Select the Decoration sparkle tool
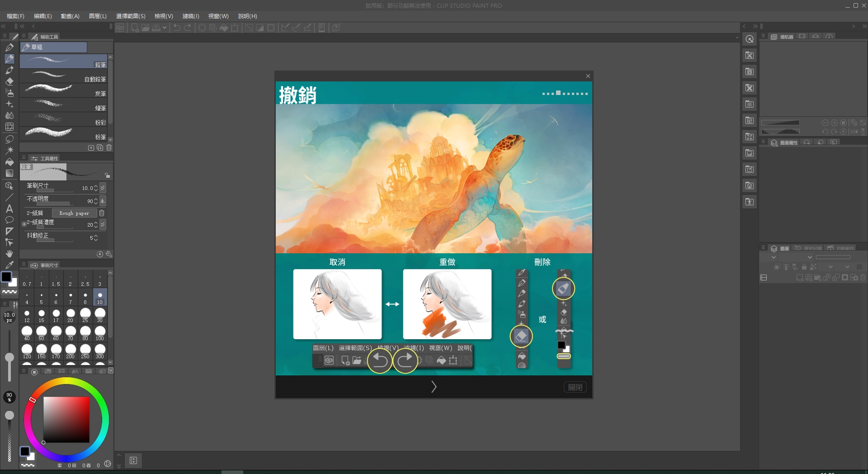The height and width of the screenshot is (474, 868). pos(9,104)
